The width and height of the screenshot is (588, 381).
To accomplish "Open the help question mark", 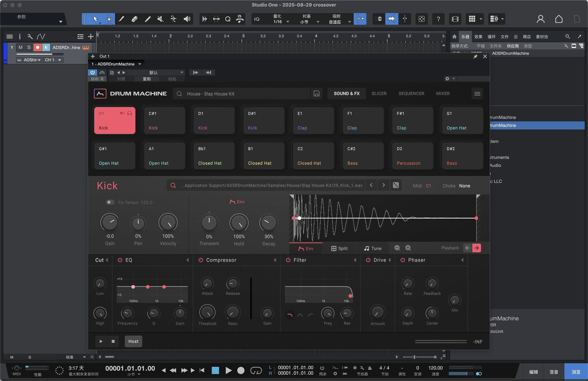I will [x=438, y=19].
